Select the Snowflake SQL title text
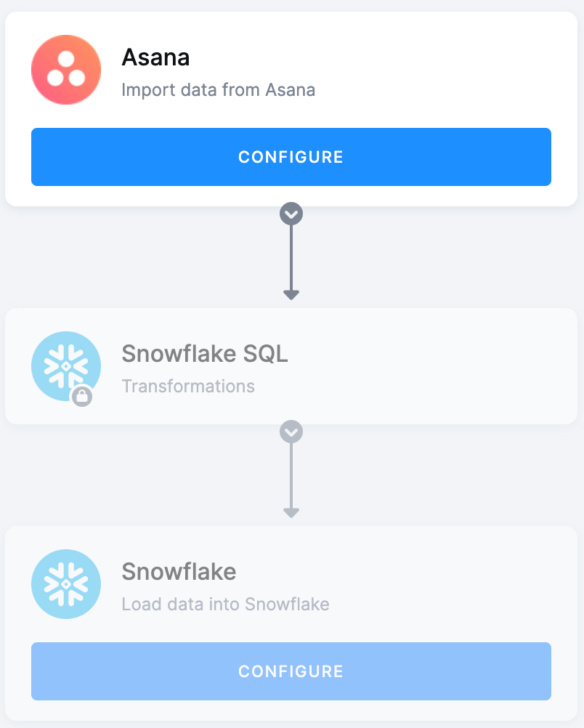Screen dimensions: 584x728 pos(205,354)
